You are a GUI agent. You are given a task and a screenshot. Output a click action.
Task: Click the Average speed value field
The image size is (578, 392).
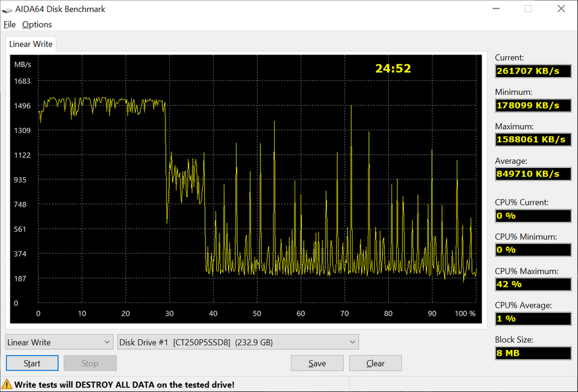click(533, 174)
